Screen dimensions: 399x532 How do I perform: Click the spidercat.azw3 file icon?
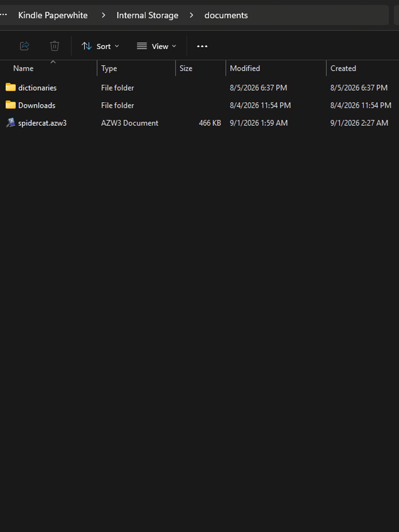click(x=11, y=123)
